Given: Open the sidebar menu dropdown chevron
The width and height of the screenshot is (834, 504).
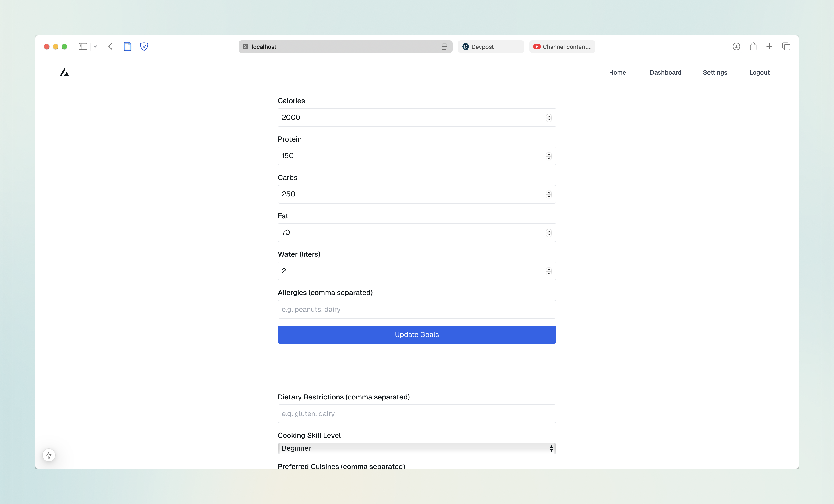Looking at the screenshot, I should pos(95,46).
